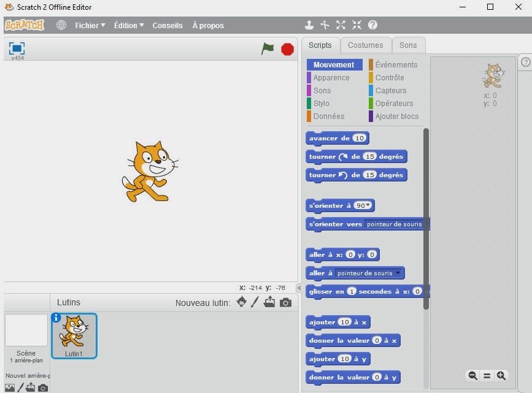This screenshot has width=532, height=393.
Task: Toggle full screen presentation mode icon
Action: point(17,48)
